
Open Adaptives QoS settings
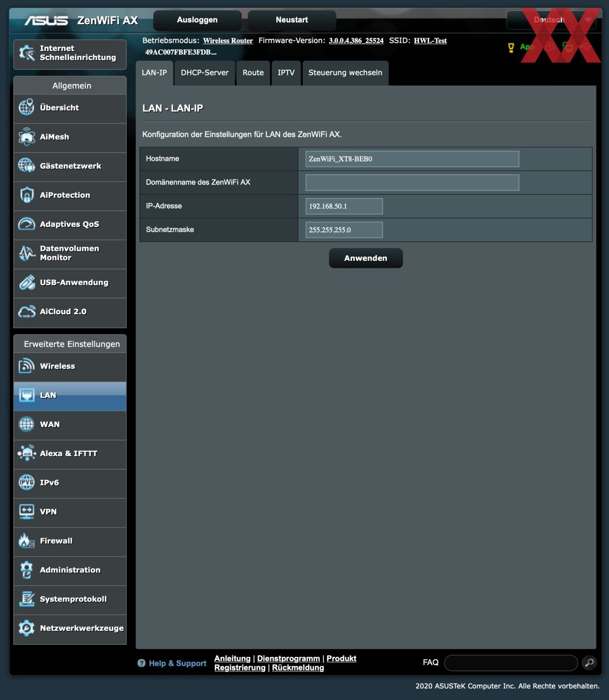click(70, 225)
